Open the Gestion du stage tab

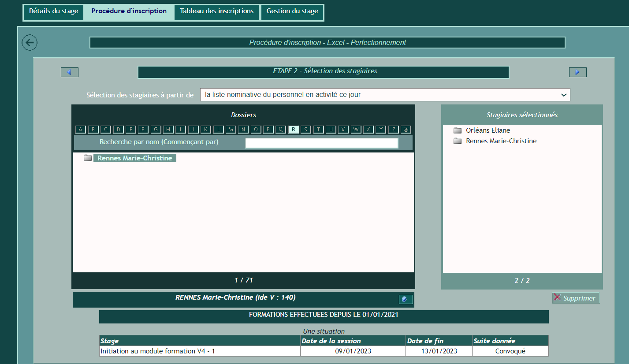click(x=292, y=11)
